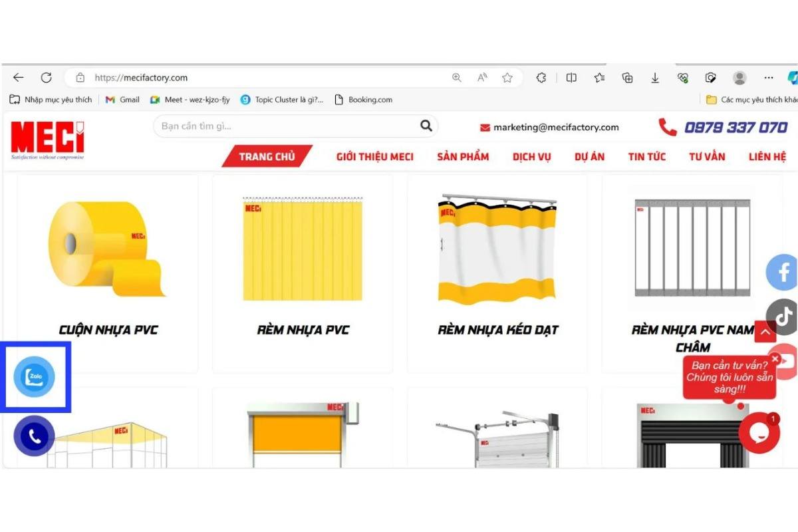This screenshot has width=798, height=532.
Task: Open browser Downloads icon in toolbar
Action: [655, 77]
